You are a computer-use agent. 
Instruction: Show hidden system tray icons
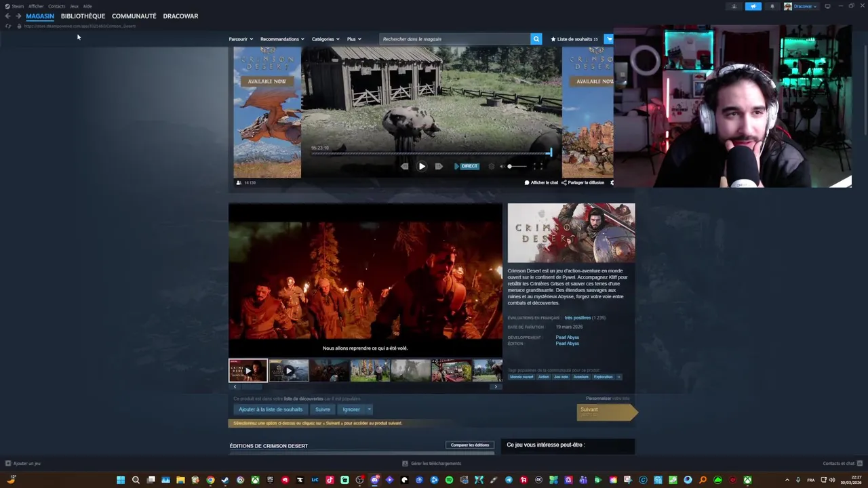[787, 480]
